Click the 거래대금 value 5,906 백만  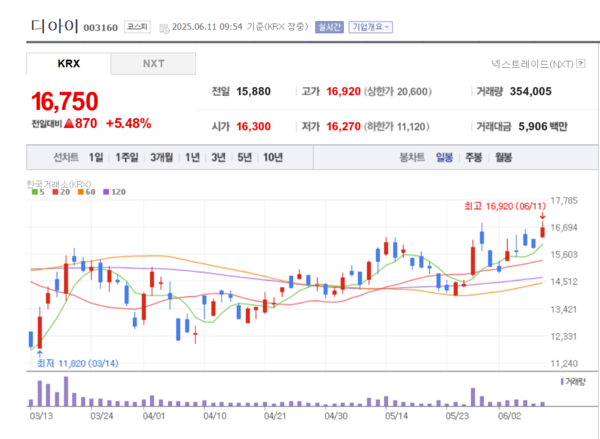[543, 126]
